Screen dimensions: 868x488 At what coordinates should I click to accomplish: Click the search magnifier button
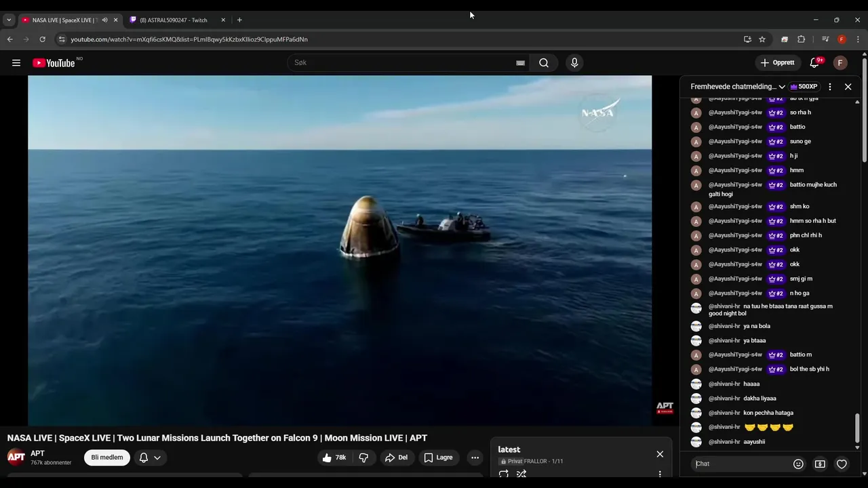(x=544, y=63)
